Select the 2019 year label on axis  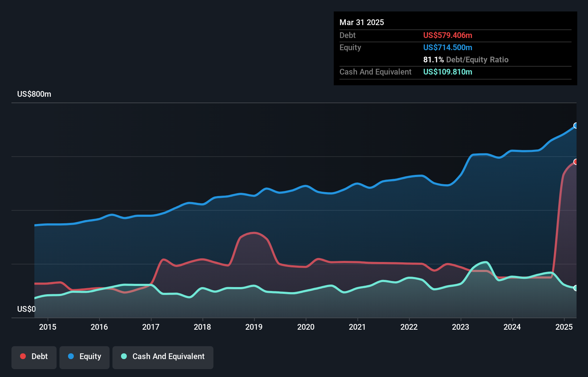(x=254, y=327)
